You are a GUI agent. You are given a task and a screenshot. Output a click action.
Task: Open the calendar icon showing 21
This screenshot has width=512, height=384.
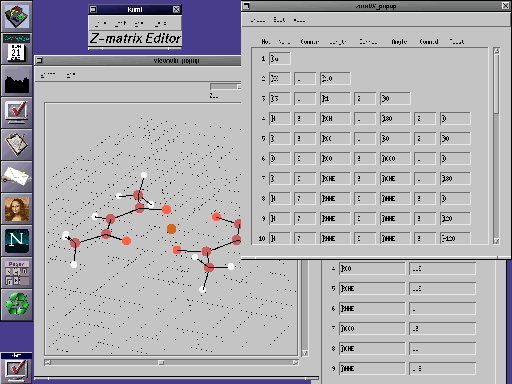(x=17, y=49)
